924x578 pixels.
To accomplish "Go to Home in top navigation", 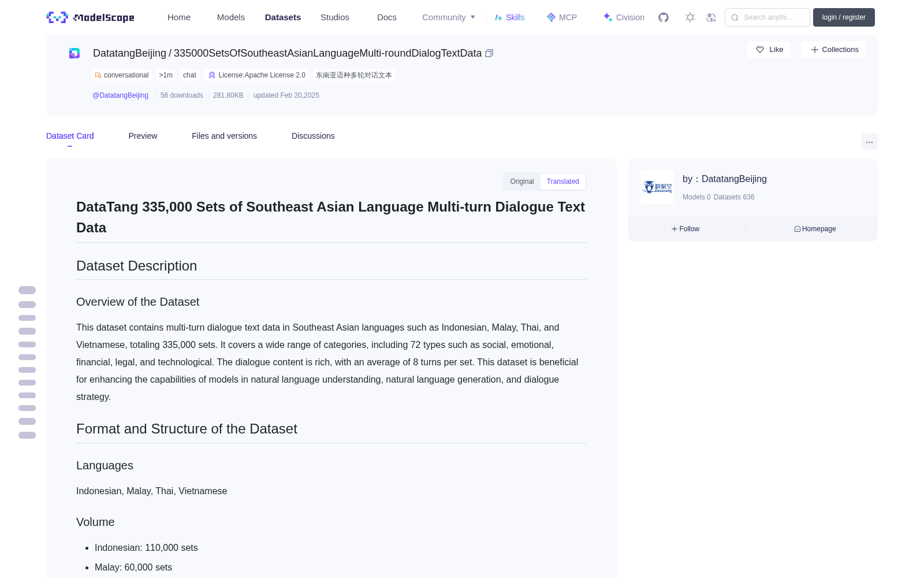I will pos(179,17).
